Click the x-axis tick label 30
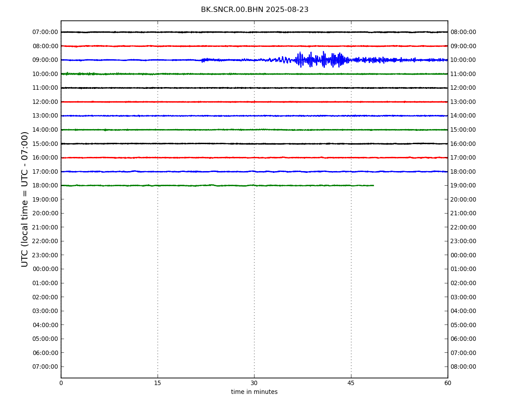 point(254,383)
